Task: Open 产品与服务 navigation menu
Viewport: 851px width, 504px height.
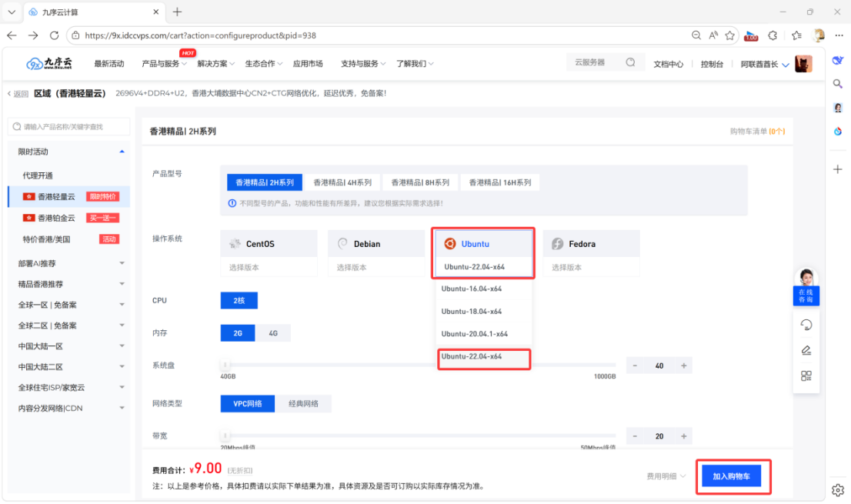Action: pyautogui.click(x=164, y=63)
